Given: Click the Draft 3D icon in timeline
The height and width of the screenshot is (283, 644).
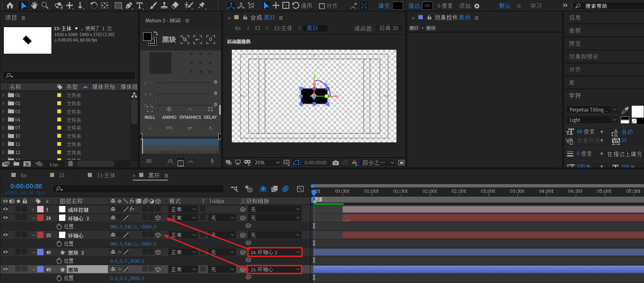Looking at the screenshot, I should tap(249, 189).
